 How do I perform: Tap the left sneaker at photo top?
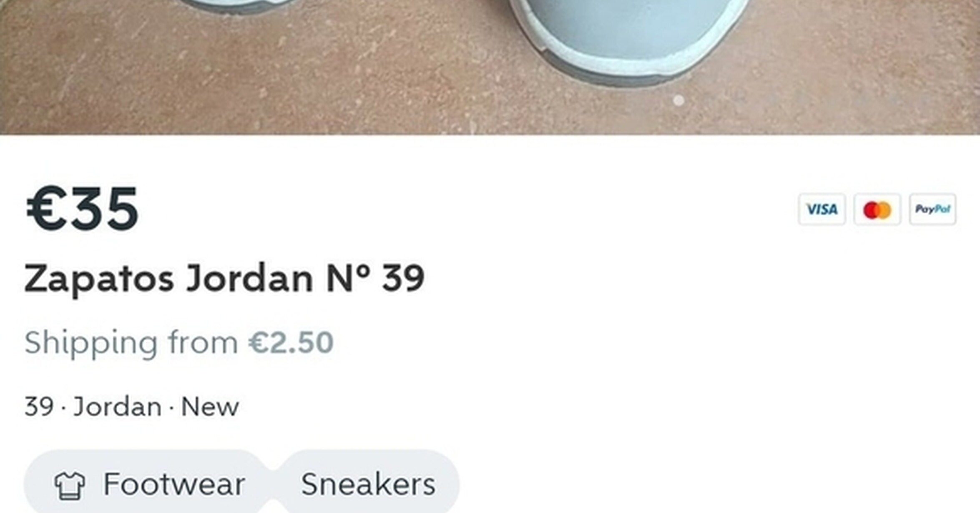[x=238, y=6]
